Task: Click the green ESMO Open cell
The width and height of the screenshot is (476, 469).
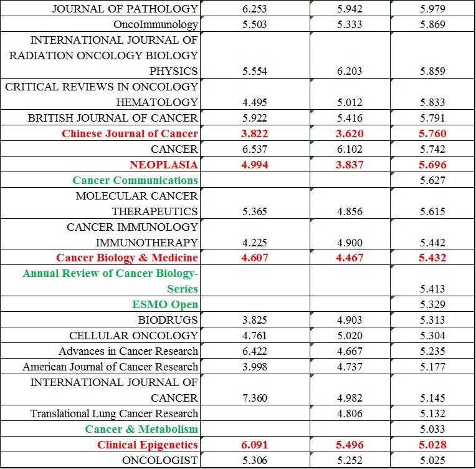Action: 100,304
